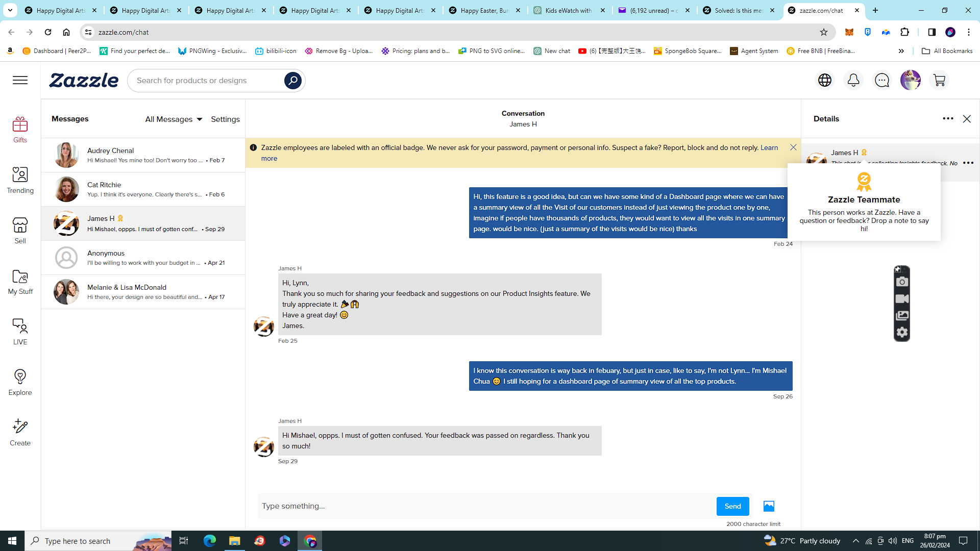Click the Zazzle logo
This screenshot has height=551, width=980.
coord(84,80)
